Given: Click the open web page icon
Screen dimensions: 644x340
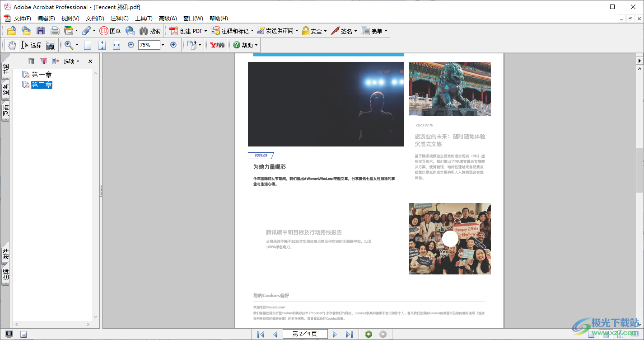Looking at the screenshot, I should click(x=26, y=31).
